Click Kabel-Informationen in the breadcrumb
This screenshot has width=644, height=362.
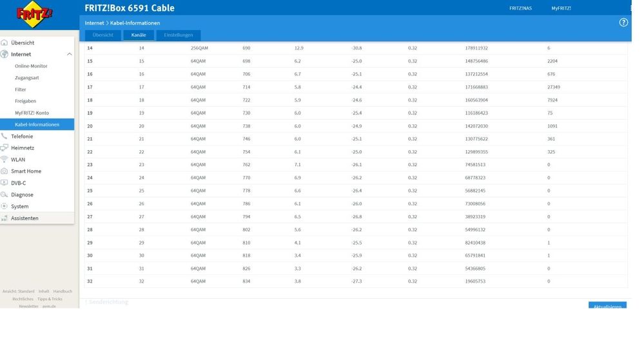(135, 23)
